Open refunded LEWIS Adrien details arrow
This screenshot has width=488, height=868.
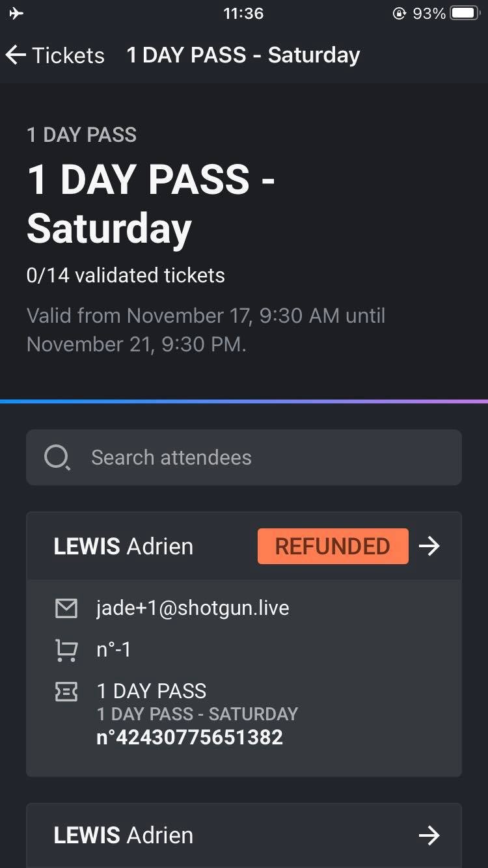tap(429, 546)
